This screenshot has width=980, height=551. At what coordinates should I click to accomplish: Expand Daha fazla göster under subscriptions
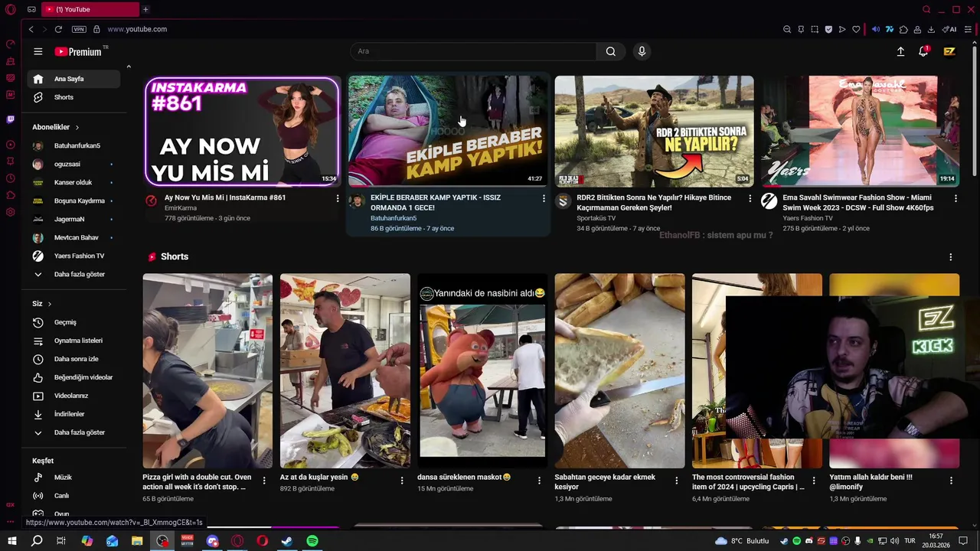[x=73, y=274]
